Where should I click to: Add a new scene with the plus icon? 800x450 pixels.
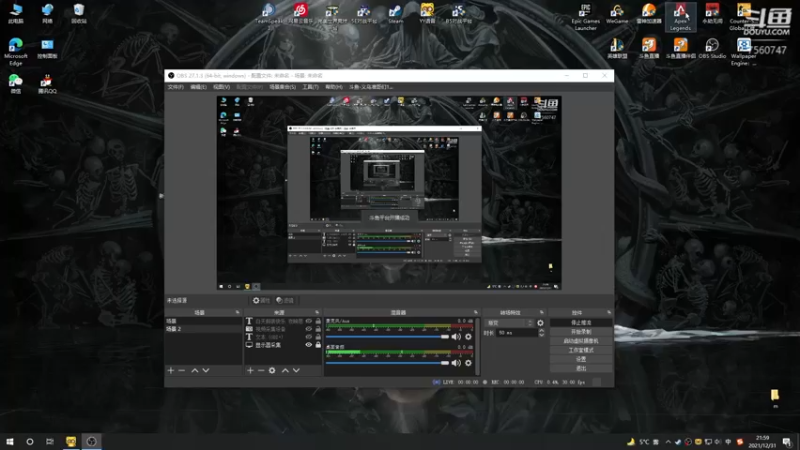171,370
